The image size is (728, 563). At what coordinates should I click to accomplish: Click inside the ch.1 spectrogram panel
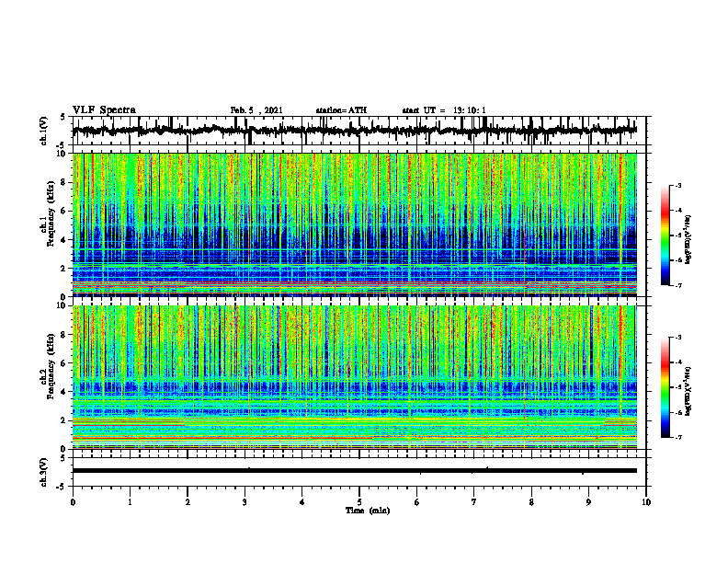354,224
